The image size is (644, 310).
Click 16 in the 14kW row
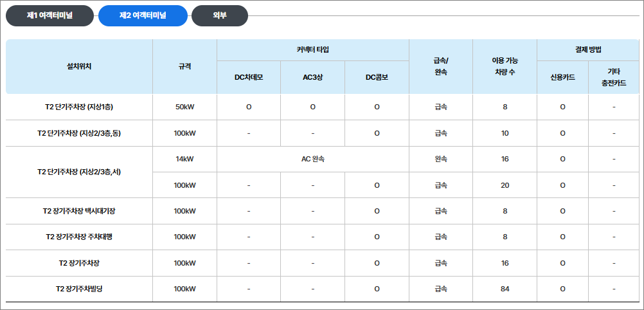[505, 159]
